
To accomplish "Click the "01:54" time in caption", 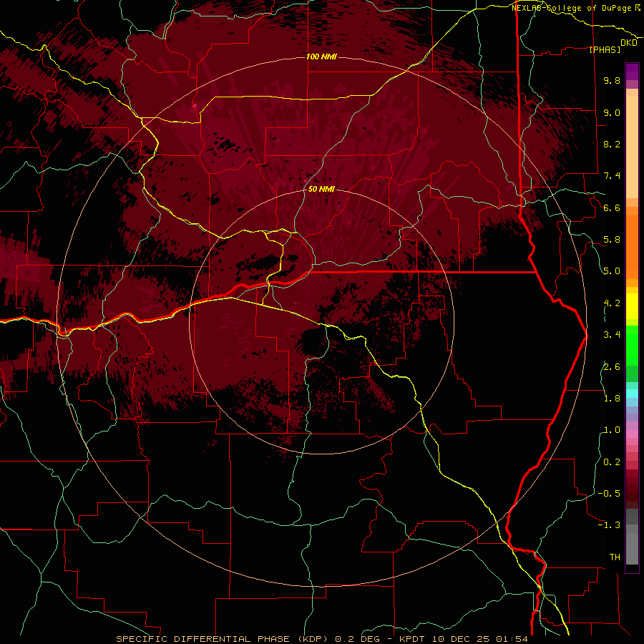I will [x=511, y=639].
